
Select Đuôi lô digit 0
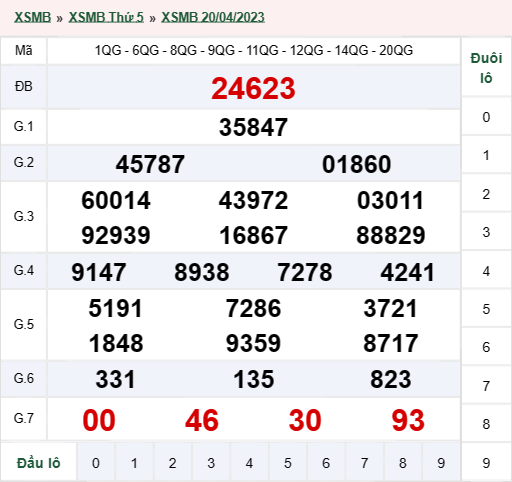[x=486, y=117]
